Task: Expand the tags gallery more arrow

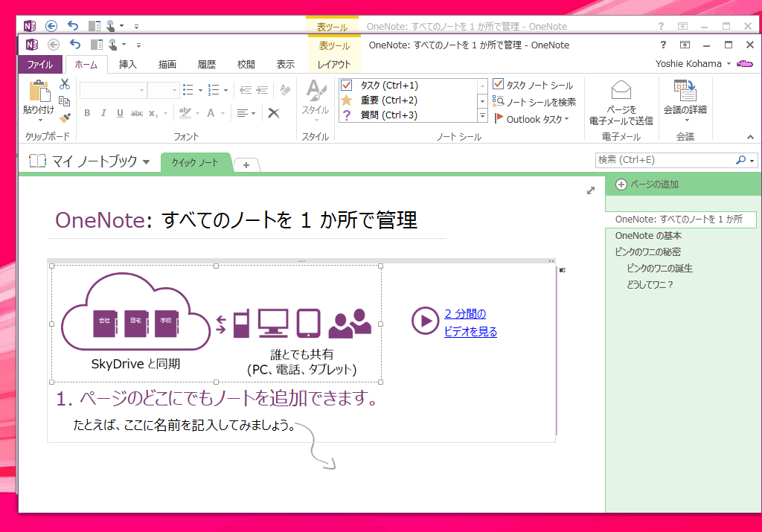Action: click(482, 116)
